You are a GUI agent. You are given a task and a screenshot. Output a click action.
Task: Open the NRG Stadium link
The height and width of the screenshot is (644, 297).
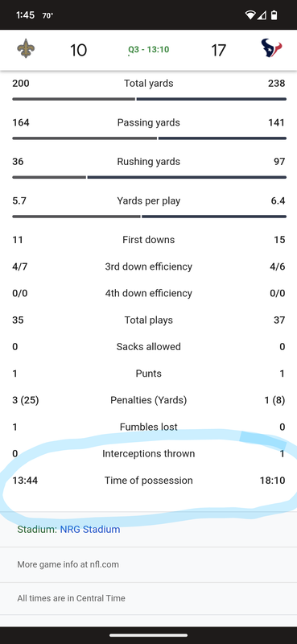point(90,529)
